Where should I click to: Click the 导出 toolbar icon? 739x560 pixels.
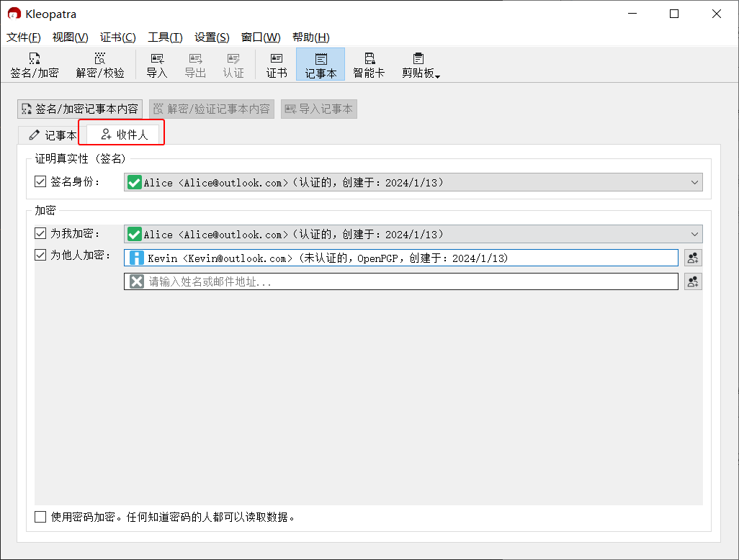pyautogui.click(x=195, y=65)
